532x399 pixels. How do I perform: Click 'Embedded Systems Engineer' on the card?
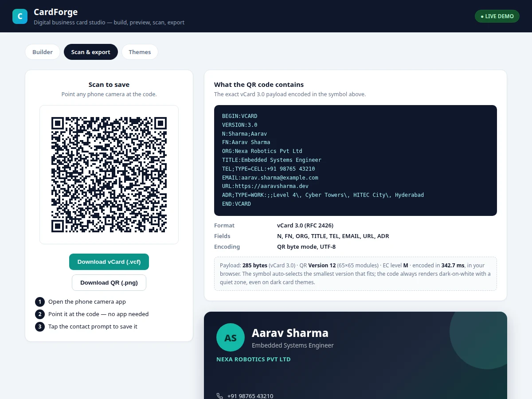coord(293,345)
